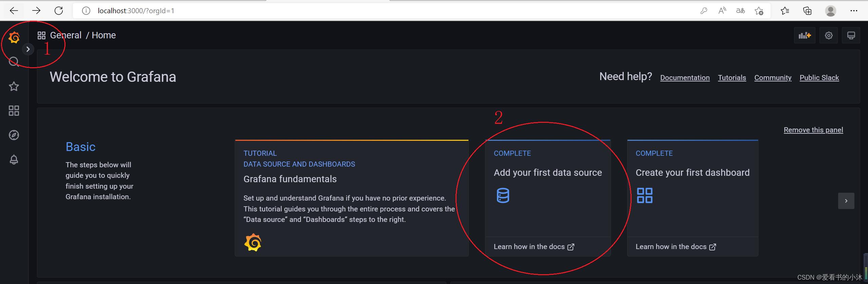Open the Public Slack link
This screenshot has width=868, height=284.
point(819,78)
